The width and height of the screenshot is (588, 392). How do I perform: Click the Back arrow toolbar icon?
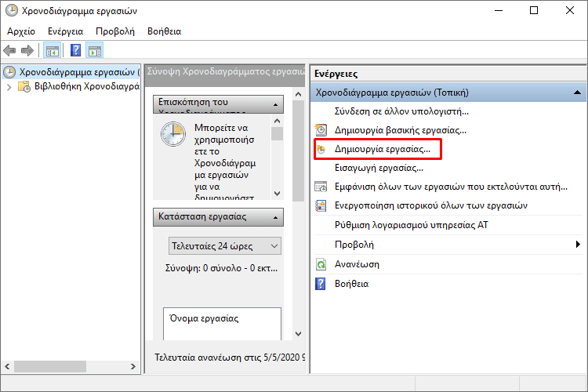point(10,51)
